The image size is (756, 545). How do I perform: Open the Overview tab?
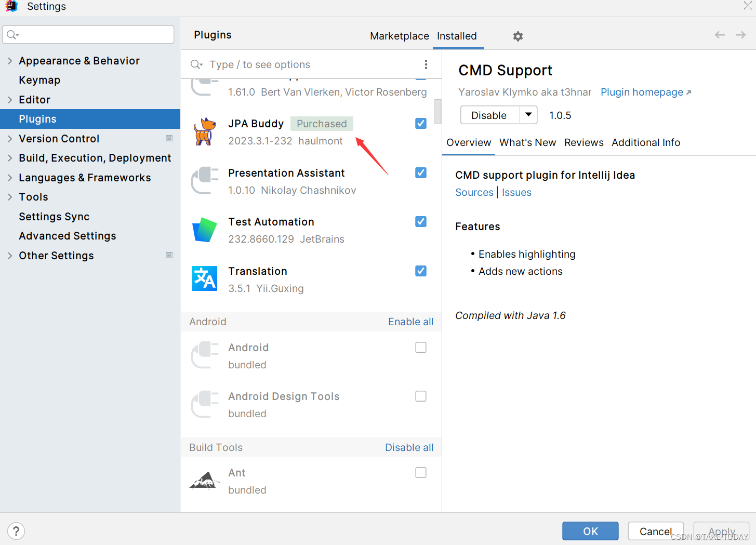tap(469, 142)
